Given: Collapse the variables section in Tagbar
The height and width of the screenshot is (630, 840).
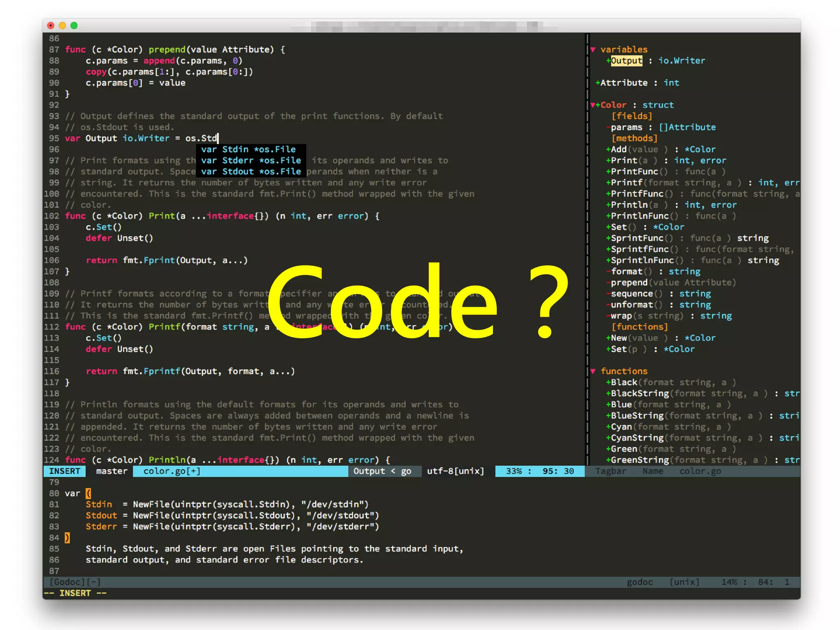Looking at the screenshot, I should pyautogui.click(x=593, y=50).
